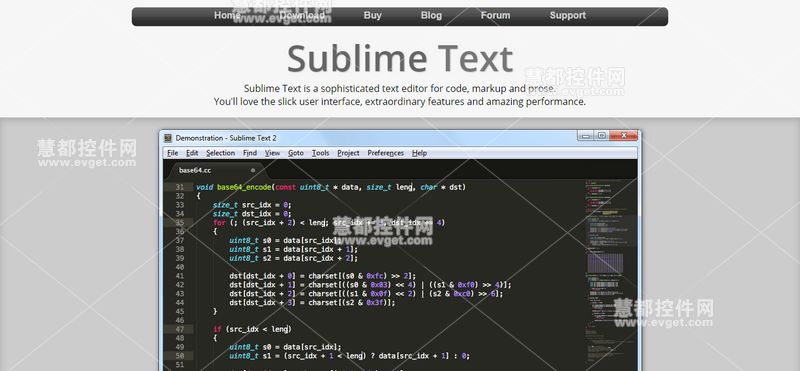Screen dimensions: 800x371
Task: Open the File menu in Sublime Text
Action: (x=172, y=153)
